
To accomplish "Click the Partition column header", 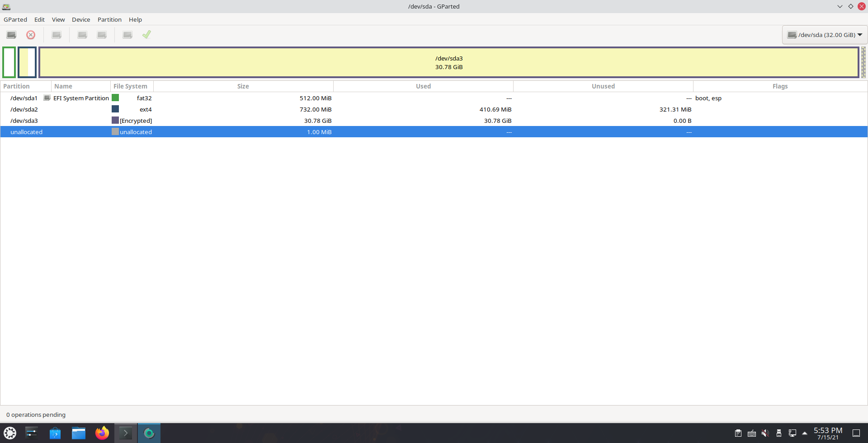I will coord(26,86).
